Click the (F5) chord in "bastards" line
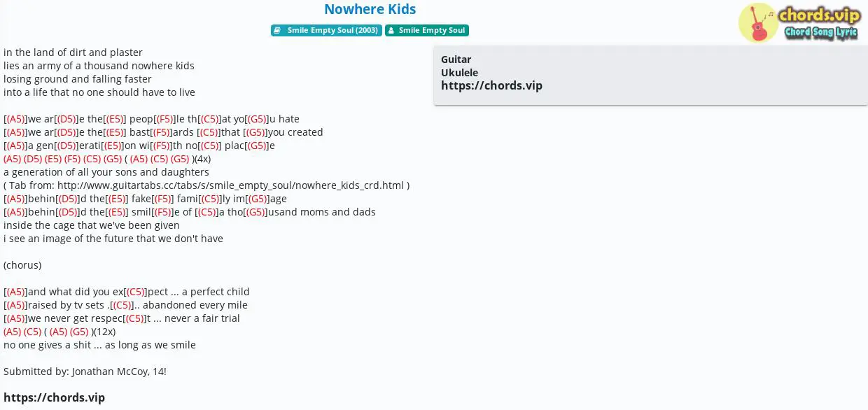The height and width of the screenshot is (410, 868). pyautogui.click(x=162, y=132)
